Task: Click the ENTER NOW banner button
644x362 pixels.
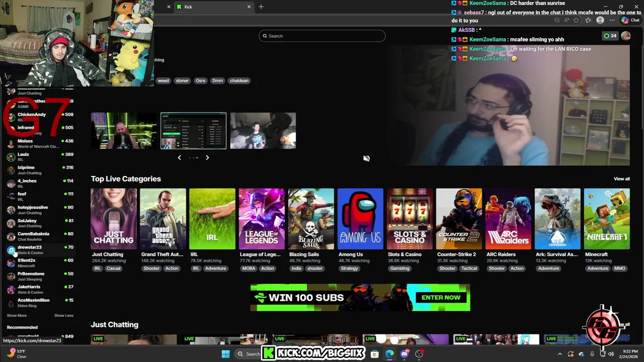Action: [x=441, y=297]
